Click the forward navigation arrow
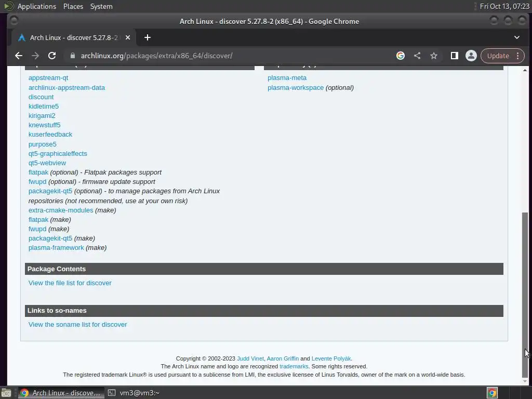The width and height of the screenshot is (532, 399). click(35, 56)
